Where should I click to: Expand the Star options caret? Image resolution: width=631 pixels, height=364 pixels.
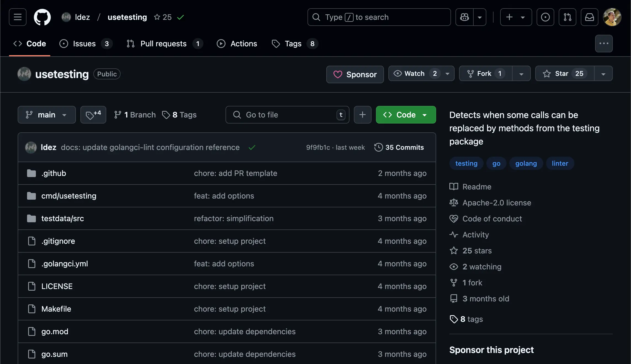coord(603,73)
